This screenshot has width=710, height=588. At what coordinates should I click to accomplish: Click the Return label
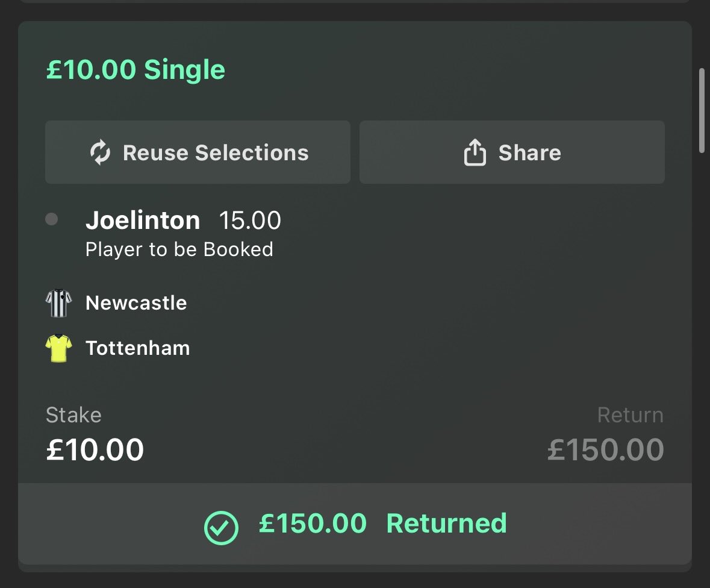tap(631, 415)
